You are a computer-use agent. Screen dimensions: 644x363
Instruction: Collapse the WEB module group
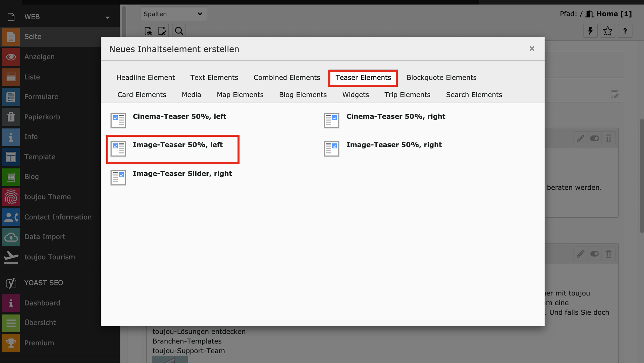pyautogui.click(x=107, y=17)
